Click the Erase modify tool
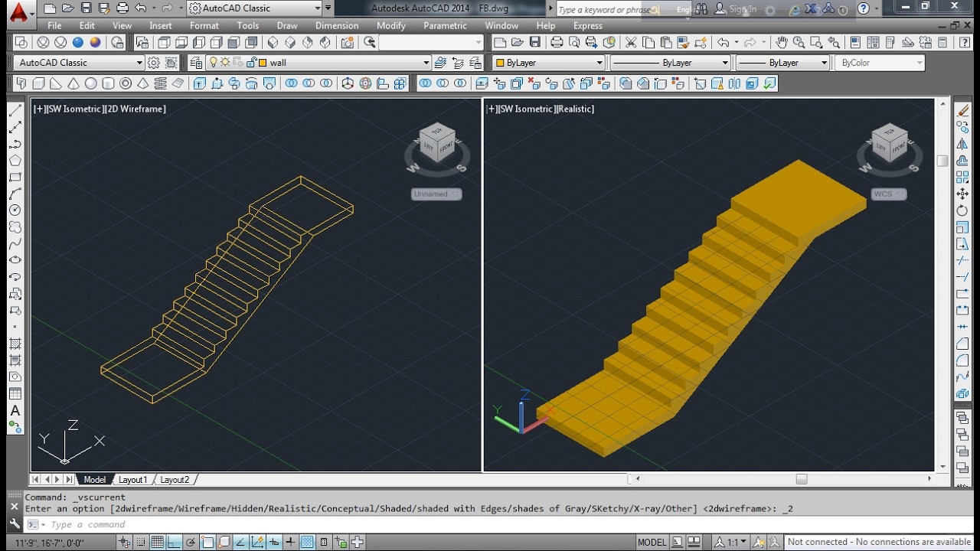Viewport: 980px width, 551px height. click(x=962, y=111)
